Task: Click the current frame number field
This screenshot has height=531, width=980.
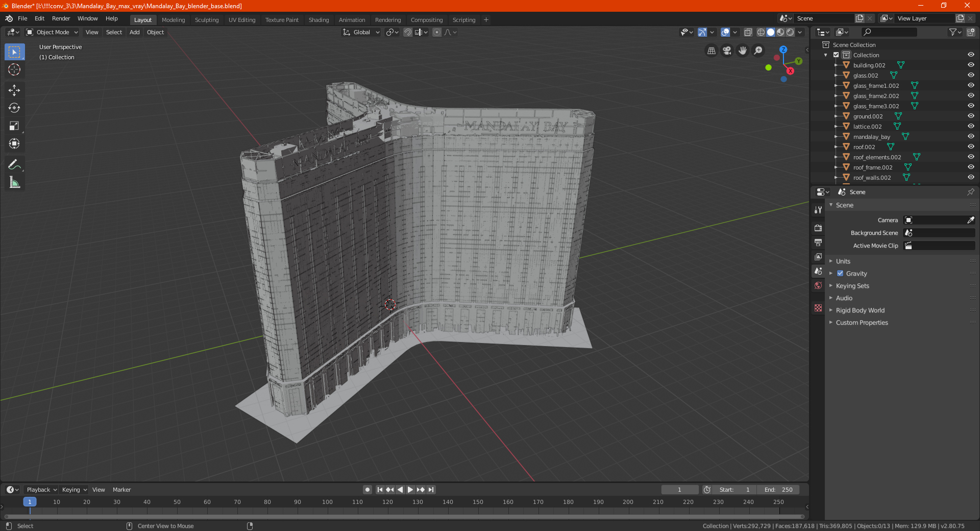Action: click(x=679, y=490)
